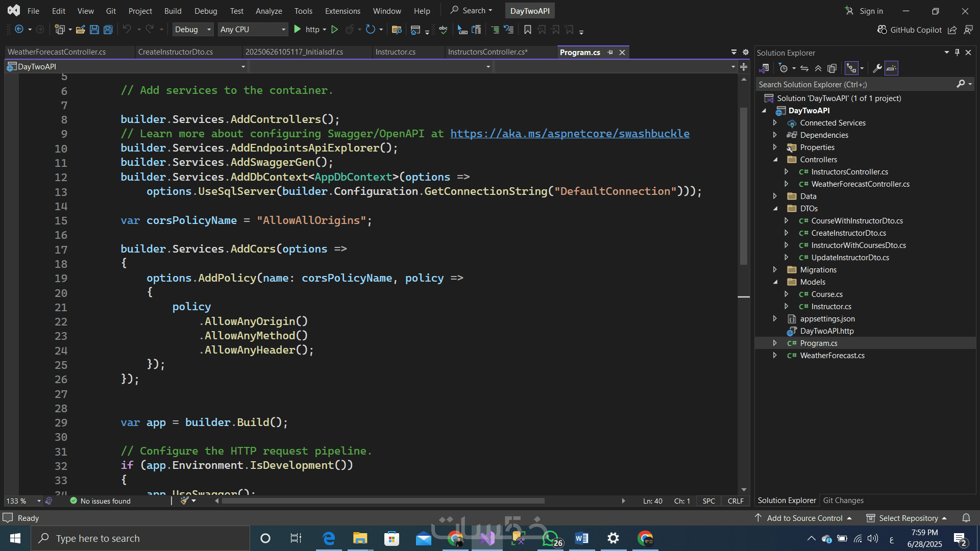
Task: Click the Collapse All icon in Solution Explorer
Action: point(818,68)
